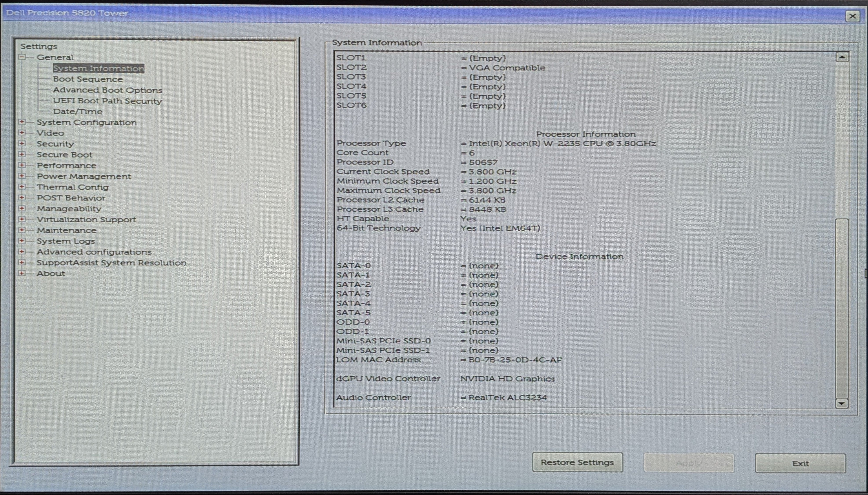Select Manageability label
Viewport: 868px width, 495px height.
[69, 209]
